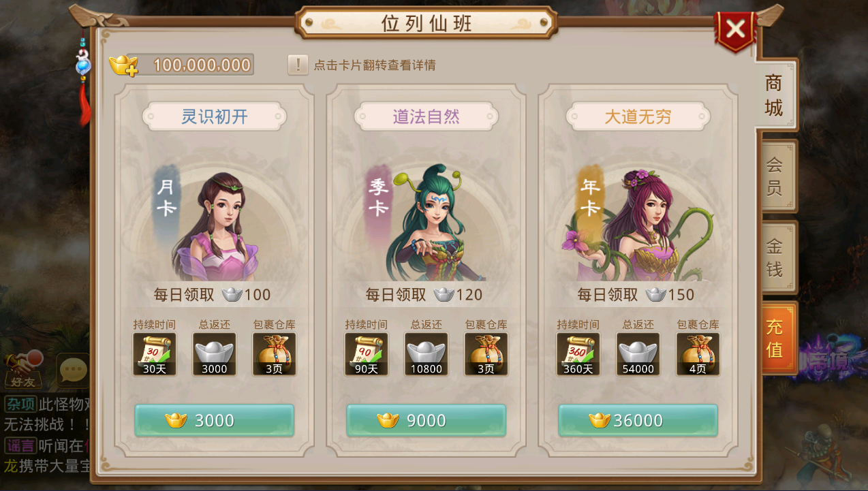Switch to the 商城 tab
Screen dimensions: 868x491
point(775,95)
